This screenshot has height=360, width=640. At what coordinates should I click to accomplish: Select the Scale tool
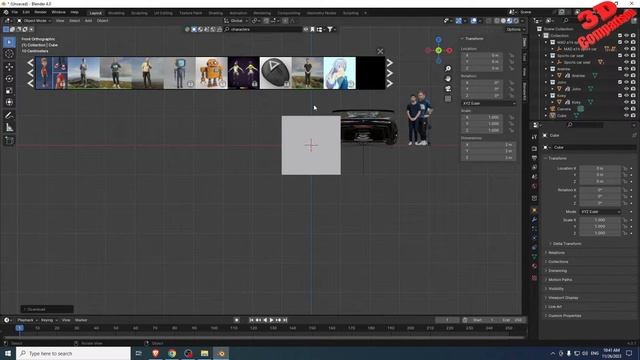(x=9, y=91)
